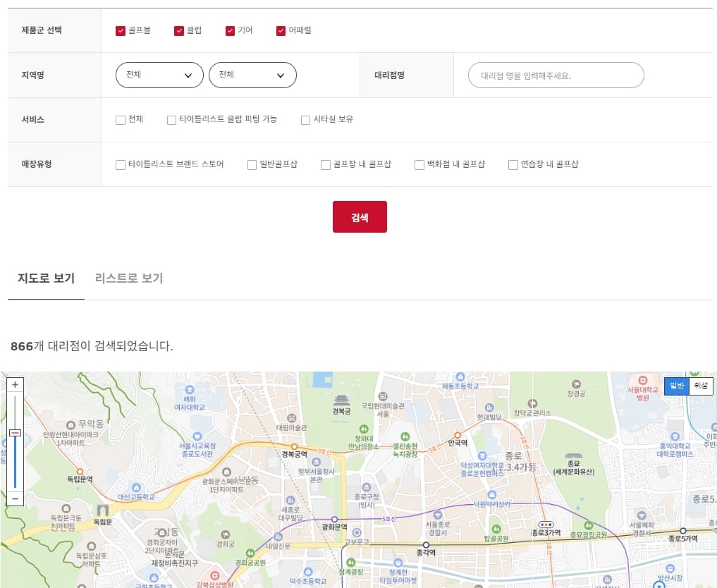
Task: Check the 일반골프샵 store type checkbox
Action: click(x=252, y=164)
